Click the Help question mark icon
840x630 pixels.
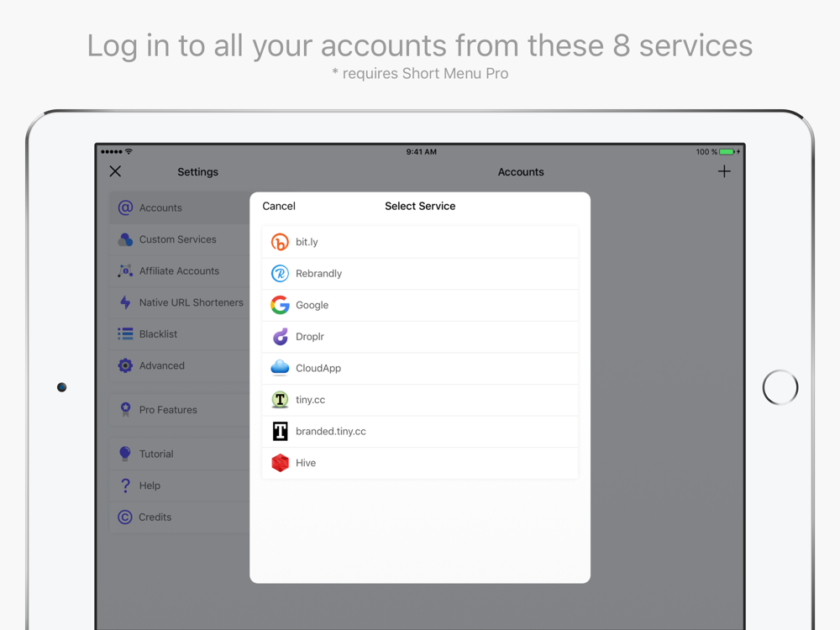125,486
